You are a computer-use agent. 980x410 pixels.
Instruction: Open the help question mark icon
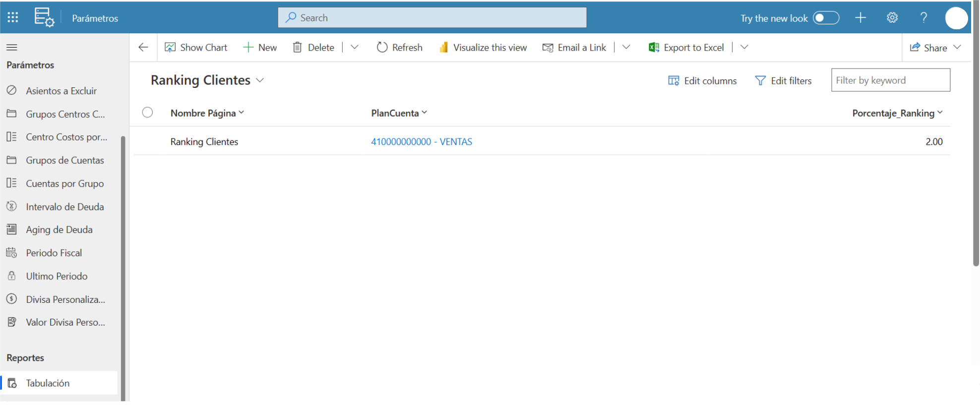[x=923, y=18]
